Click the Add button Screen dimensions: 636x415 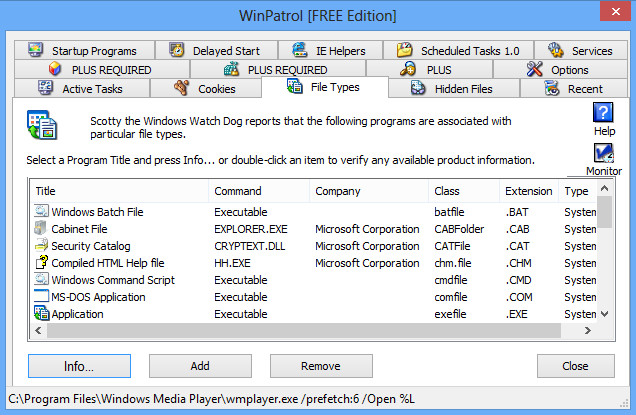(x=200, y=366)
